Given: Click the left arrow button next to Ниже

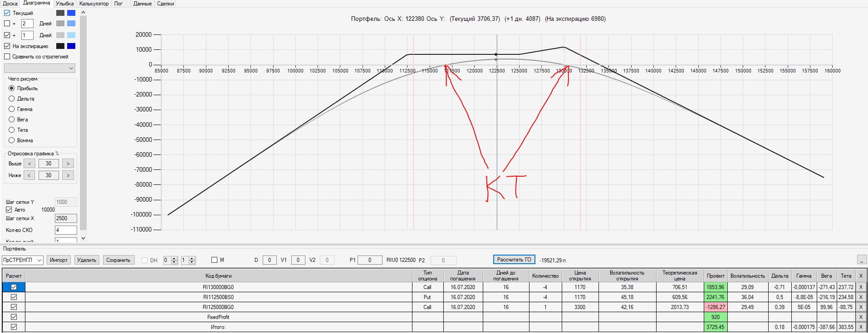Looking at the screenshot, I should click(29, 175).
